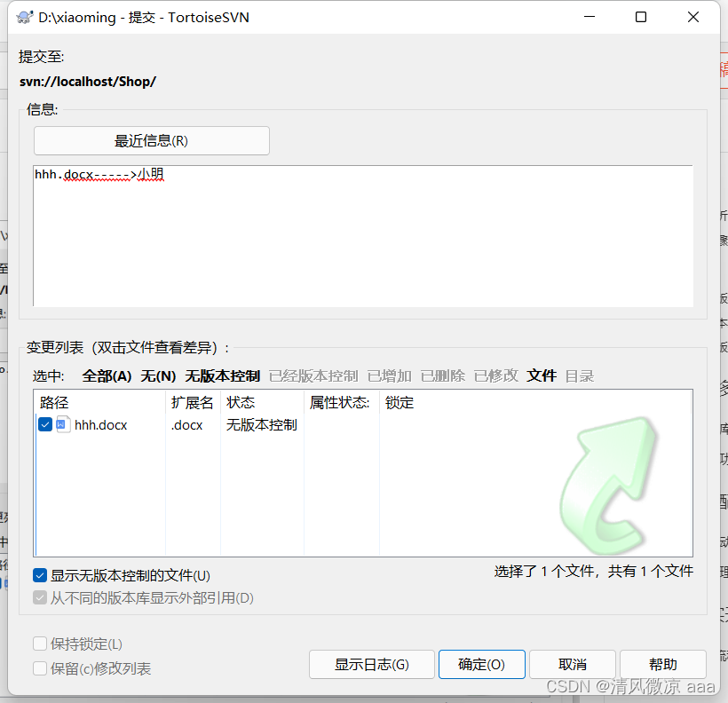
Task: Click the 已修改 filter link
Action: tap(496, 375)
